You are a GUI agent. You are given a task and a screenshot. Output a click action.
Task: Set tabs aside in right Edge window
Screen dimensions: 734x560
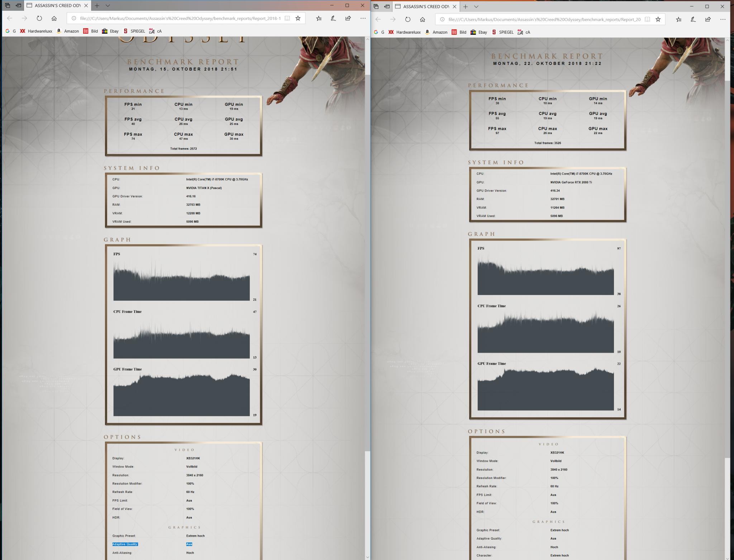tap(387, 6)
